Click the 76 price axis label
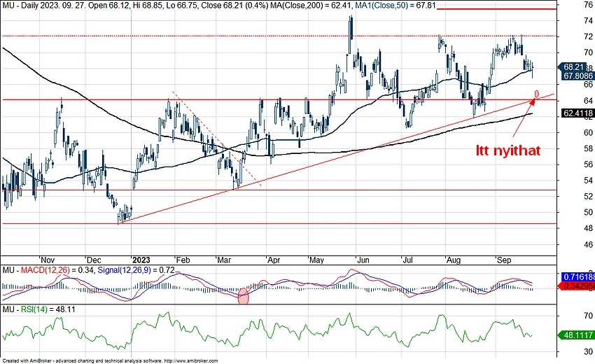This screenshot has height=364, width=595. point(589,4)
